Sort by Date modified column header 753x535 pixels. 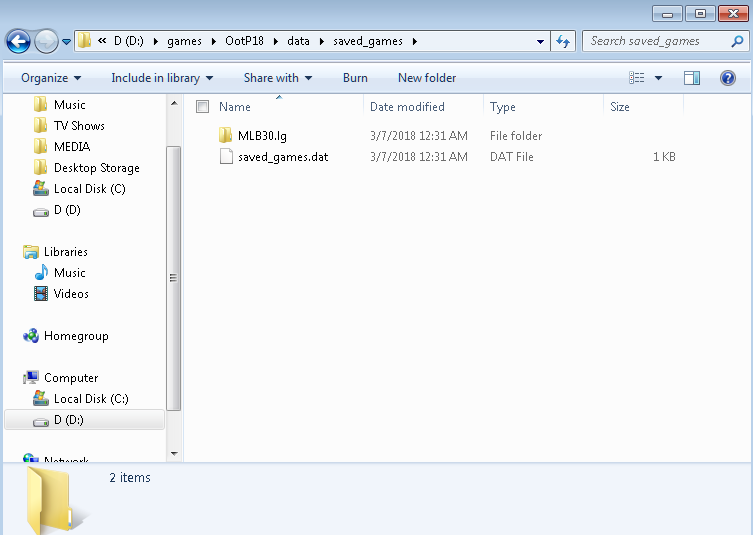[407, 107]
